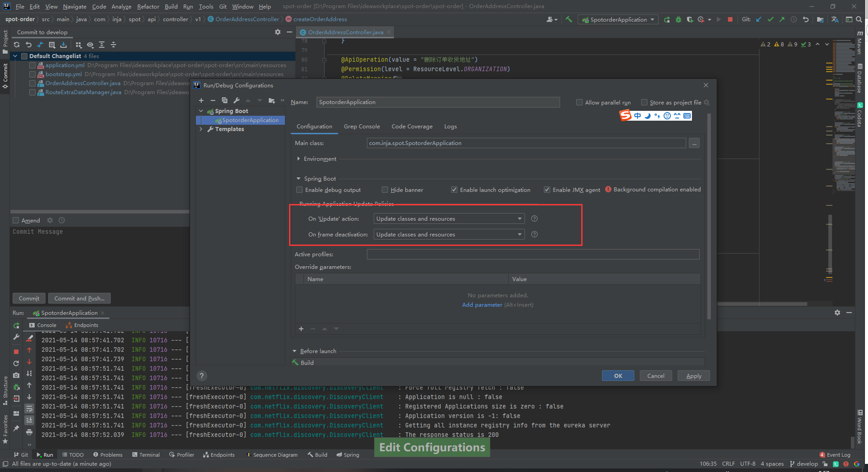Open the Logs tab
The width and height of the screenshot is (868, 472).
(x=450, y=126)
